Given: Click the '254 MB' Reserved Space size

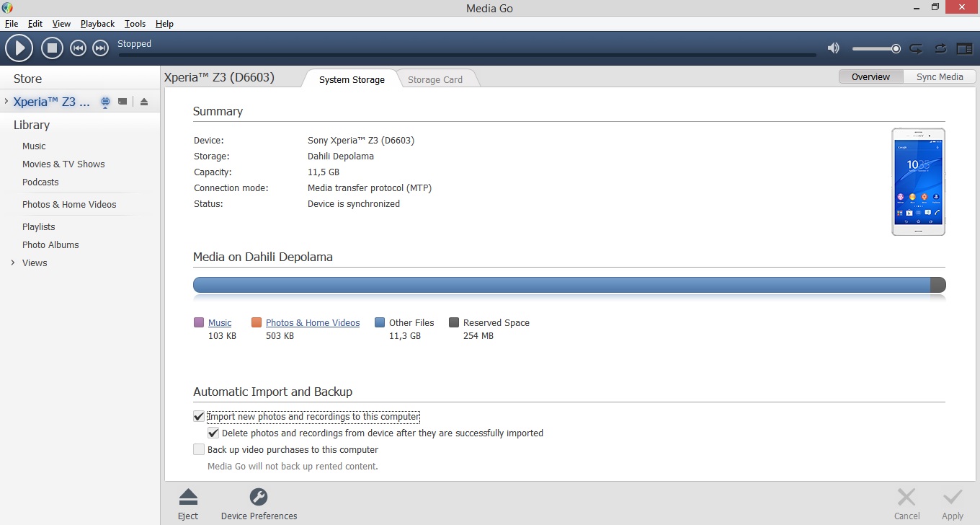Looking at the screenshot, I should point(478,335).
